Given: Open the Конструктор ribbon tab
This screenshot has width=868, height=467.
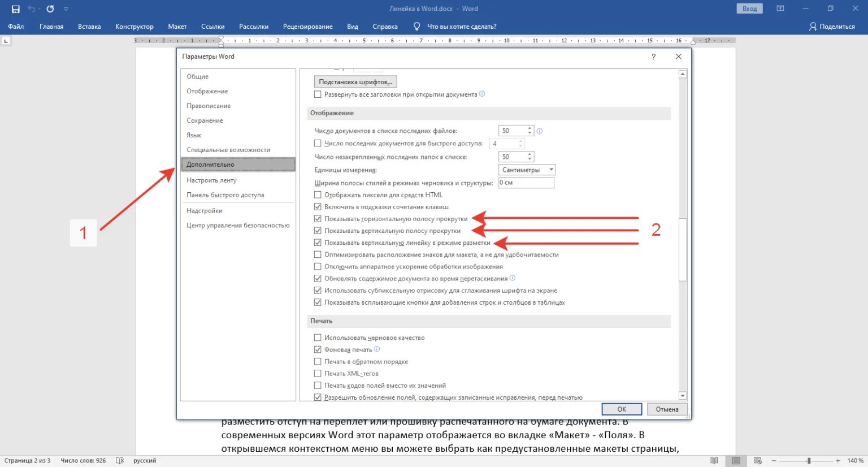Looking at the screenshot, I should pyautogui.click(x=134, y=27).
